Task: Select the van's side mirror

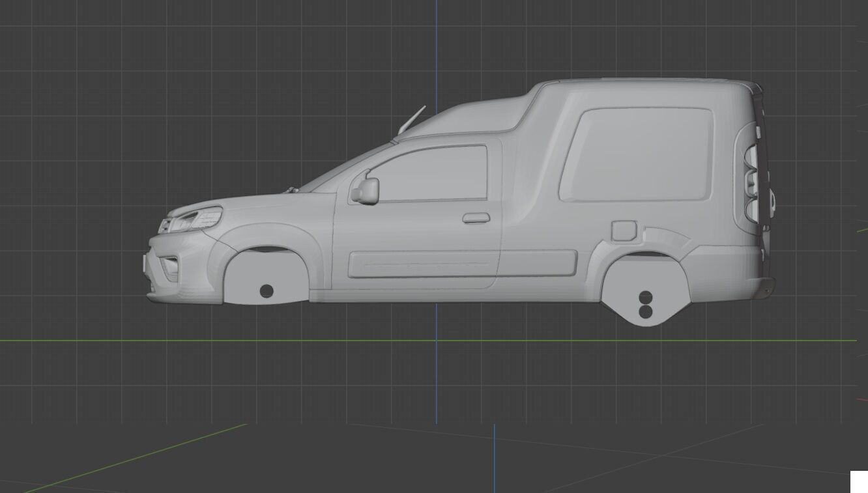Action: (366, 190)
